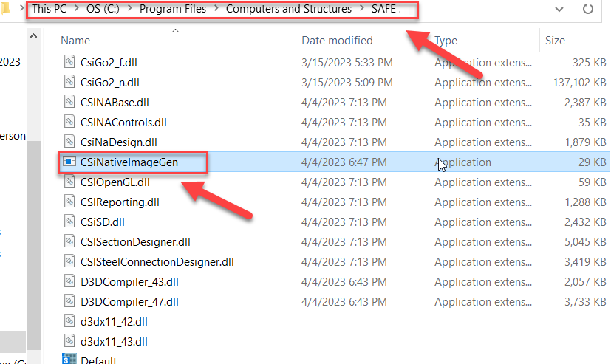Sort files by Size column

(x=554, y=41)
